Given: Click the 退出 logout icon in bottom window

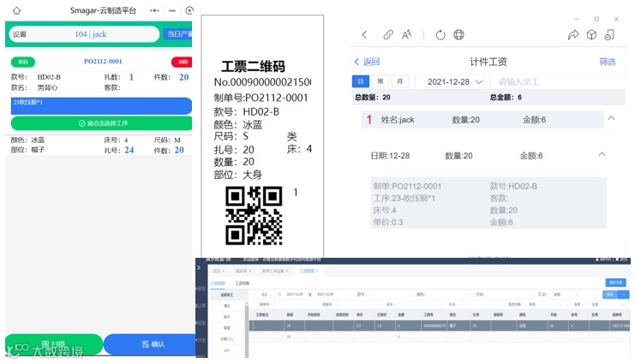Looking at the screenshot, I should tap(618, 260).
